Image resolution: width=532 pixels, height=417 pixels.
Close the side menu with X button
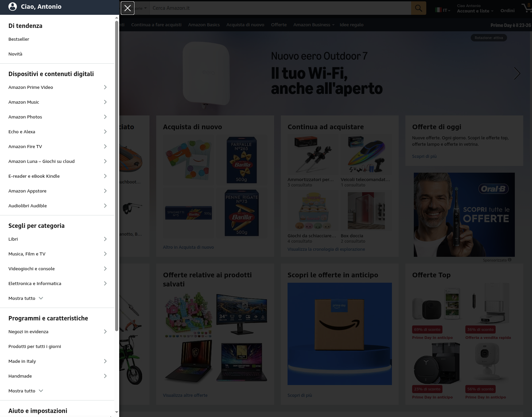128,8
